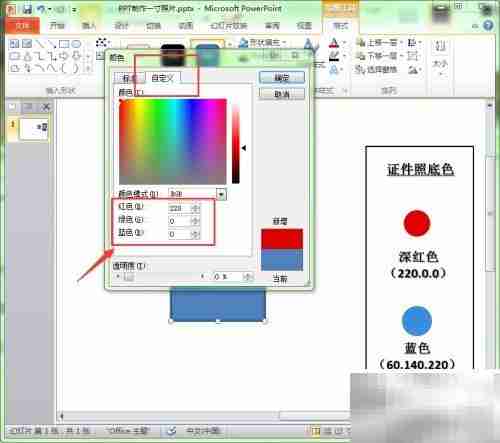The image size is (500, 443).
Task: Pick a color in the rainbow spectrum area
Action: (173, 141)
